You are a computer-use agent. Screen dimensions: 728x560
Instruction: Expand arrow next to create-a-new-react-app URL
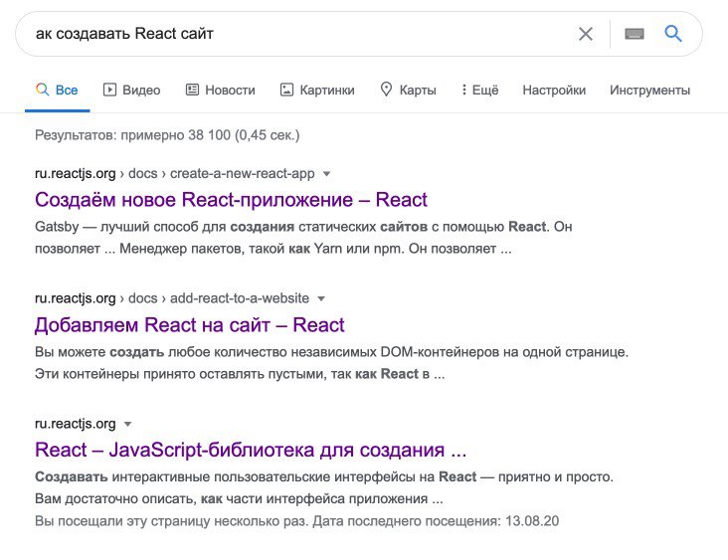pyautogui.click(x=326, y=174)
